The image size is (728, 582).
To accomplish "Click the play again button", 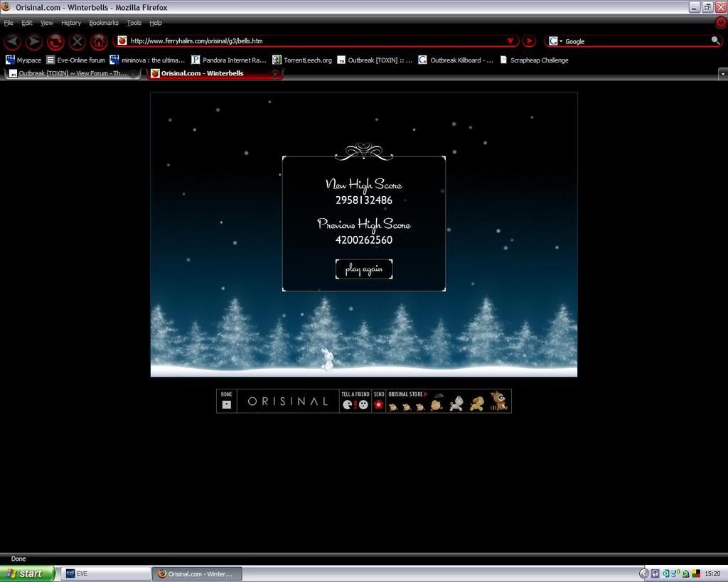I will pyautogui.click(x=364, y=269).
